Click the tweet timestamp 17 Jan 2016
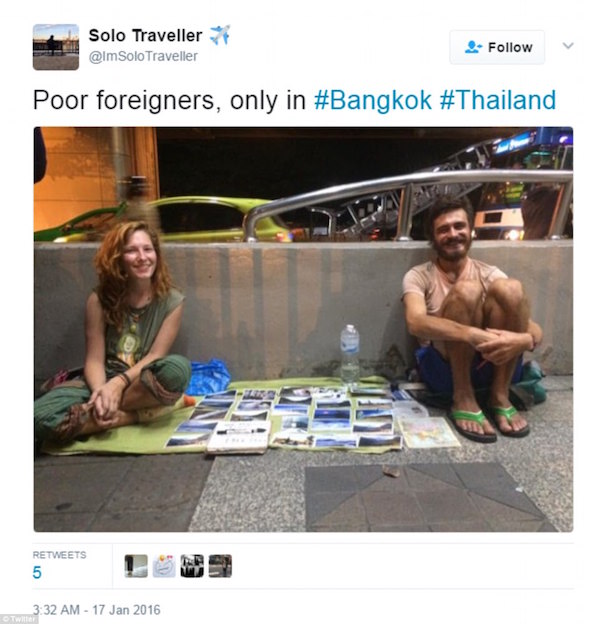Viewport: 600px width, 624px height. 126,610
